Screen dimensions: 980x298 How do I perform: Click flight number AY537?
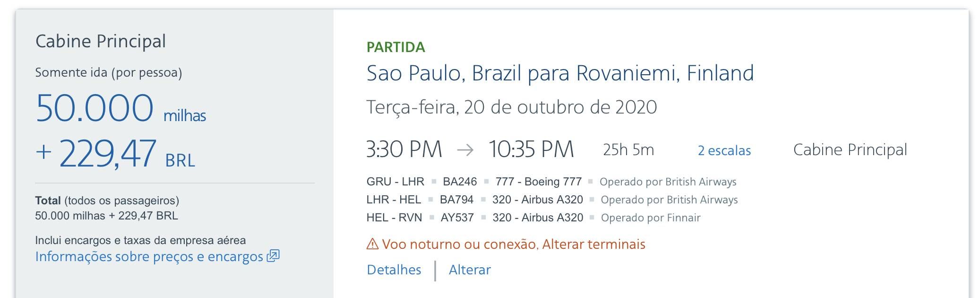(457, 218)
